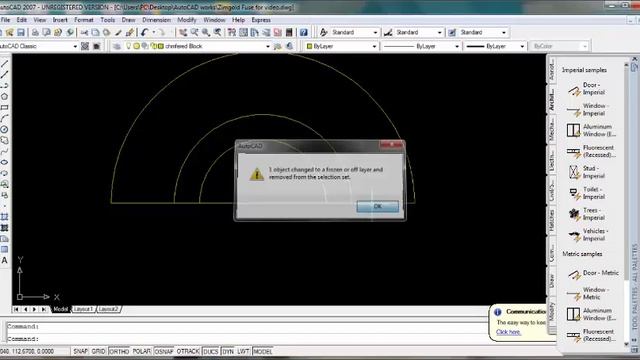Click OK in the AutoCAD warning dialog
This screenshot has width=640, height=360.
tap(378, 206)
